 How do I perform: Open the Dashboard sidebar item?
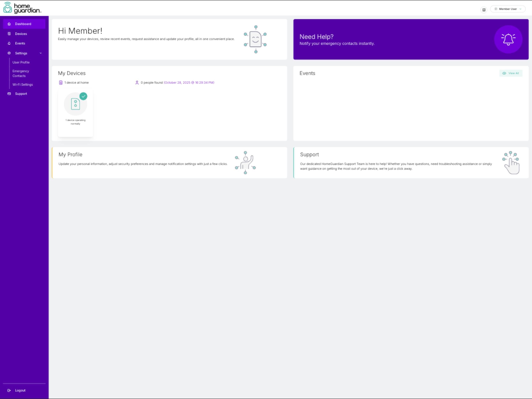coord(24,24)
